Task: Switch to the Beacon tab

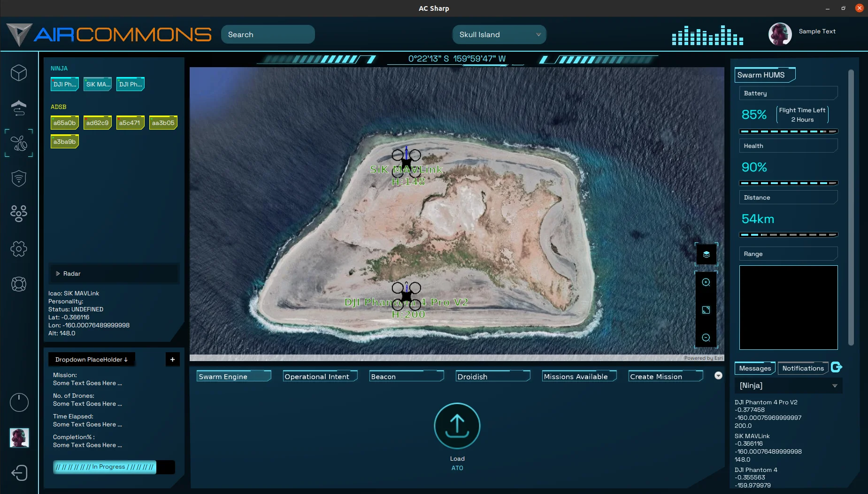Action: (x=407, y=376)
